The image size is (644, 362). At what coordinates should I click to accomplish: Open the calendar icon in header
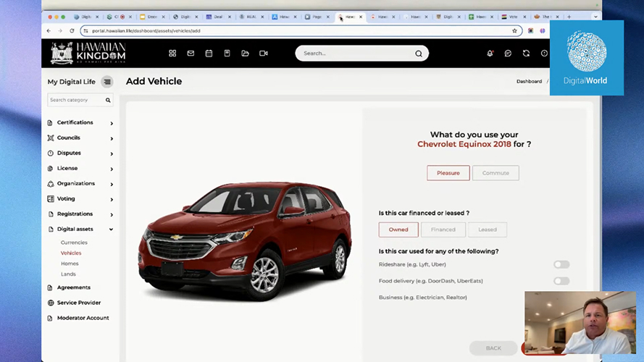209,53
